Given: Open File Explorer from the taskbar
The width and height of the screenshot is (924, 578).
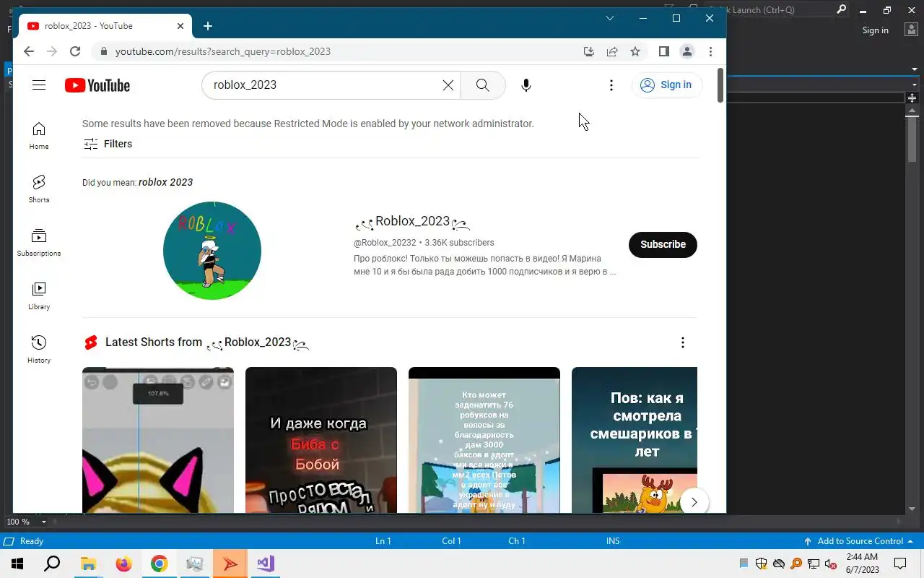Looking at the screenshot, I should (88, 564).
